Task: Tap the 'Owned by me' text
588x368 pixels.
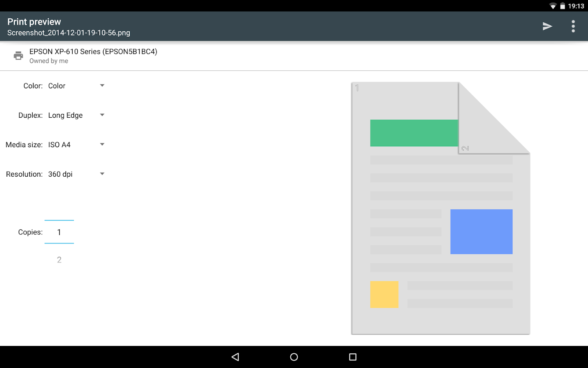Action: coord(49,61)
